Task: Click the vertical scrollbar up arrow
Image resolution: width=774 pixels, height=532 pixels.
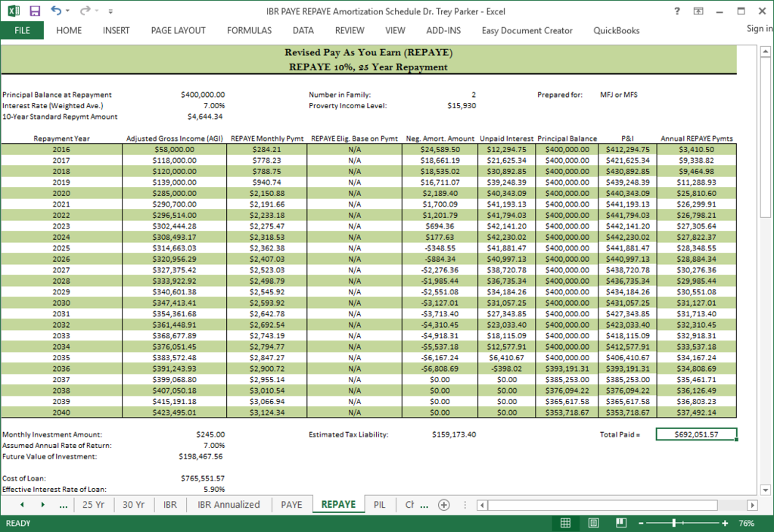Action: point(765,51)
